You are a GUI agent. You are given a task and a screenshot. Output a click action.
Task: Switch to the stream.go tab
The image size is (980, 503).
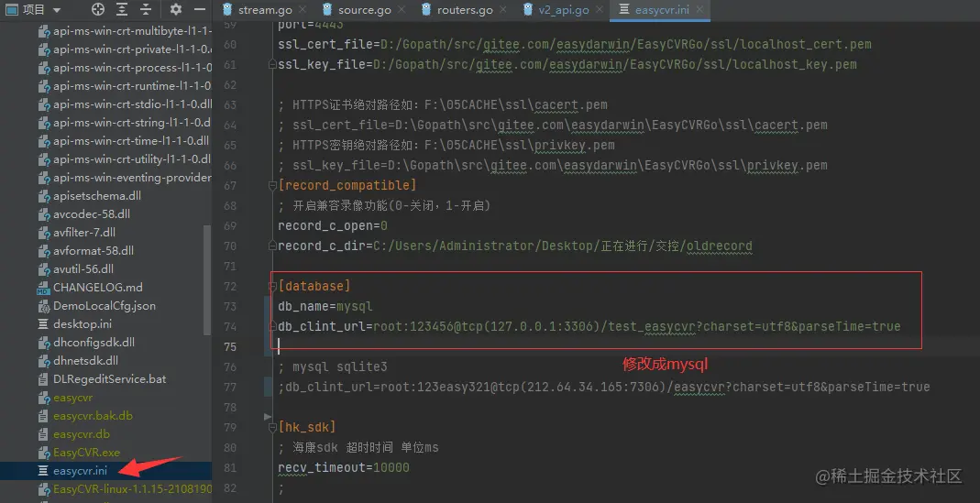(265, 10)
